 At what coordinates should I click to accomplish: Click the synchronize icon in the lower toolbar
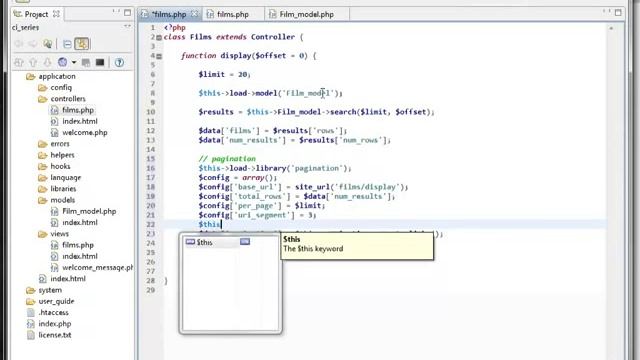[19, 62]
